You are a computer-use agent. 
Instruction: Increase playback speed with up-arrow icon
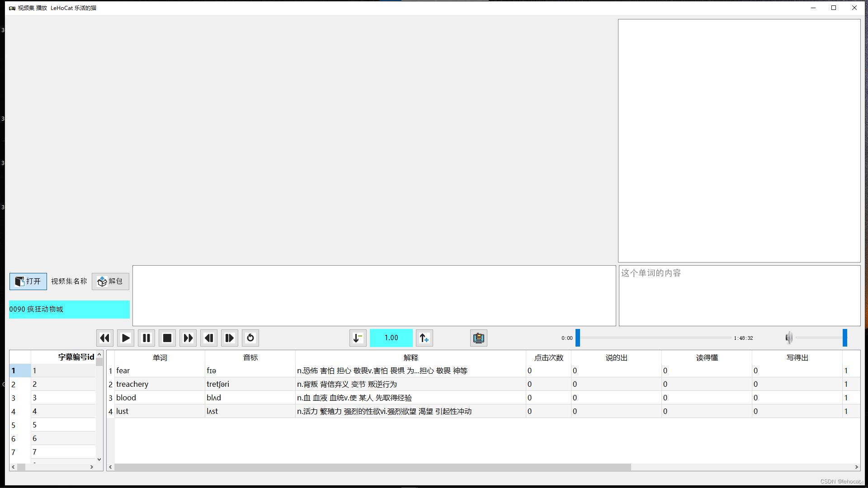424,338
